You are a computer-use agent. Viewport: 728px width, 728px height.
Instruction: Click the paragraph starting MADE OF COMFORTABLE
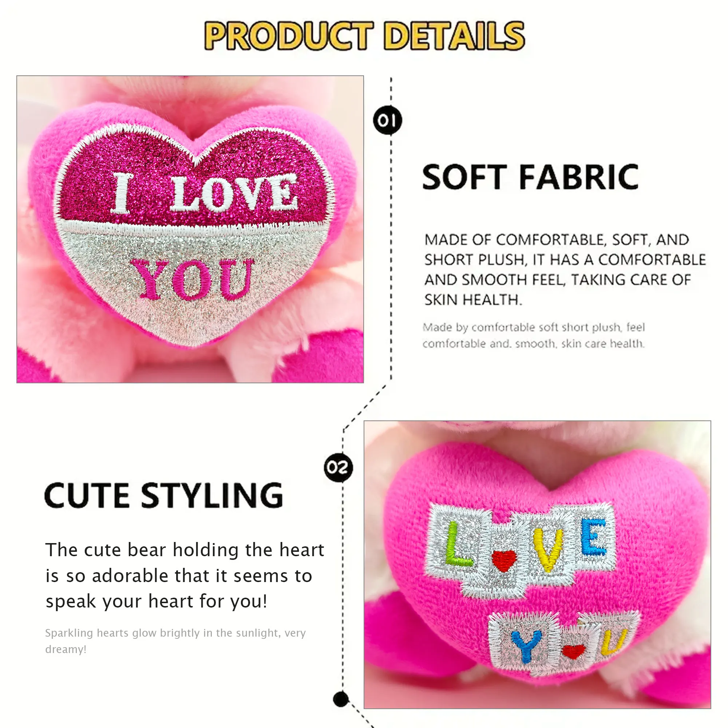tap(565, 270)
